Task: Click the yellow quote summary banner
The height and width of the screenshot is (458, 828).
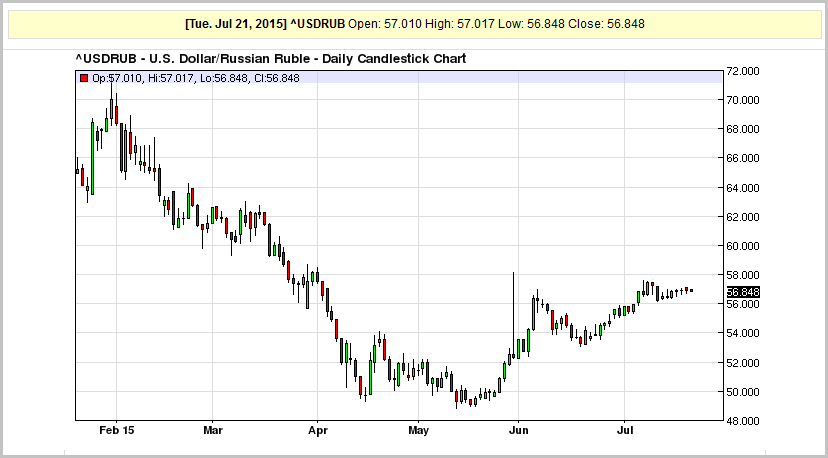Action: [415, 24]
